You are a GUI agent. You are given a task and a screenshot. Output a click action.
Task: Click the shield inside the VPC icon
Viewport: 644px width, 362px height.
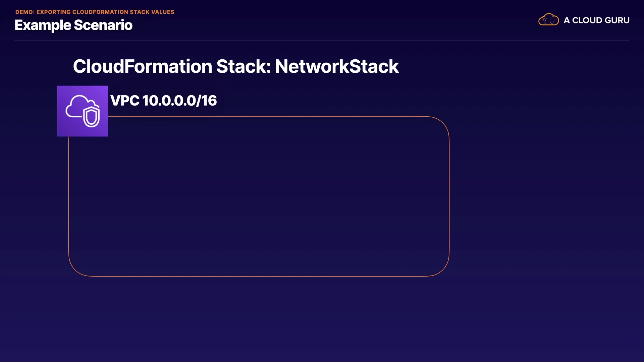tap(92, 117)
